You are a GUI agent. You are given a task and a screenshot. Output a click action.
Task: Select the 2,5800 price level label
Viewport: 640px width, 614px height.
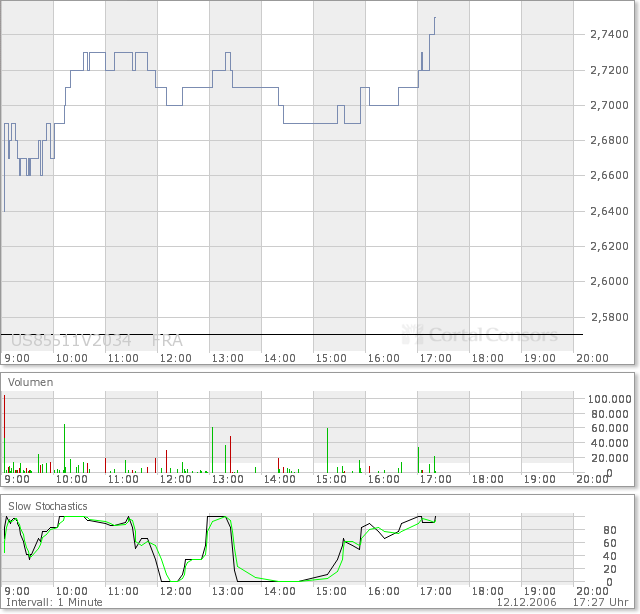[x=609, y=317]
